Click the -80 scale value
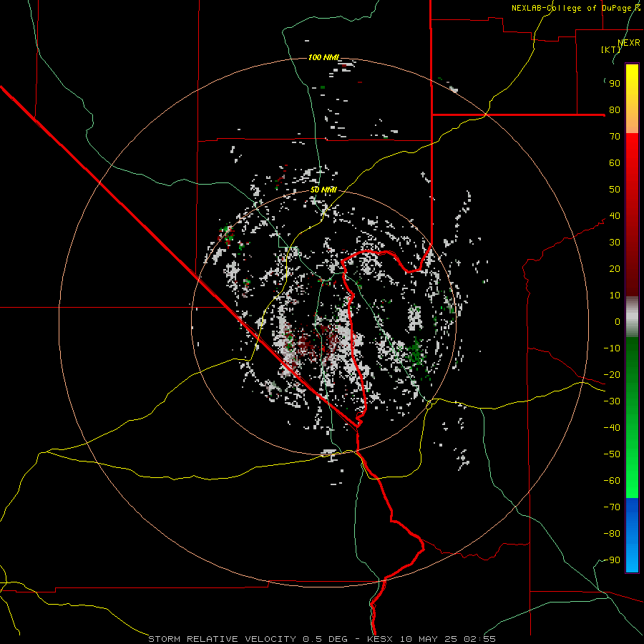644x644 pixels. coord(612,534)
